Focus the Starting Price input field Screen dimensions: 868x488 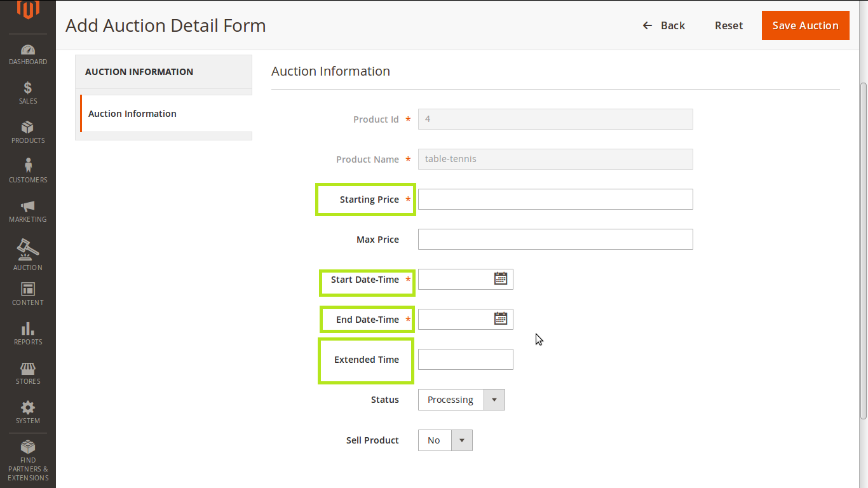555,199
